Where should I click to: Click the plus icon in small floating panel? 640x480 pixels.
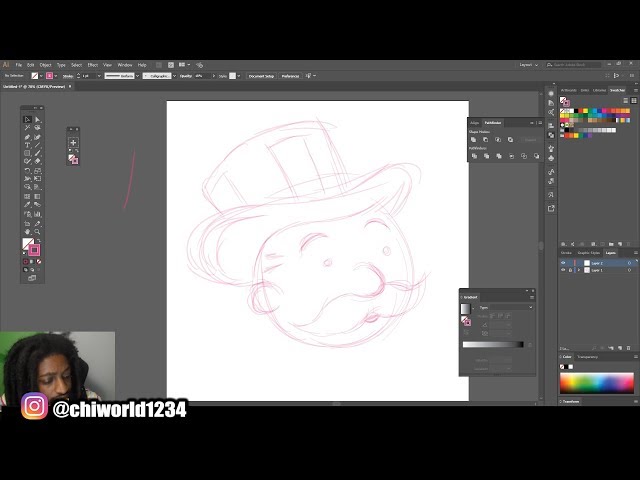click(73, 142)
